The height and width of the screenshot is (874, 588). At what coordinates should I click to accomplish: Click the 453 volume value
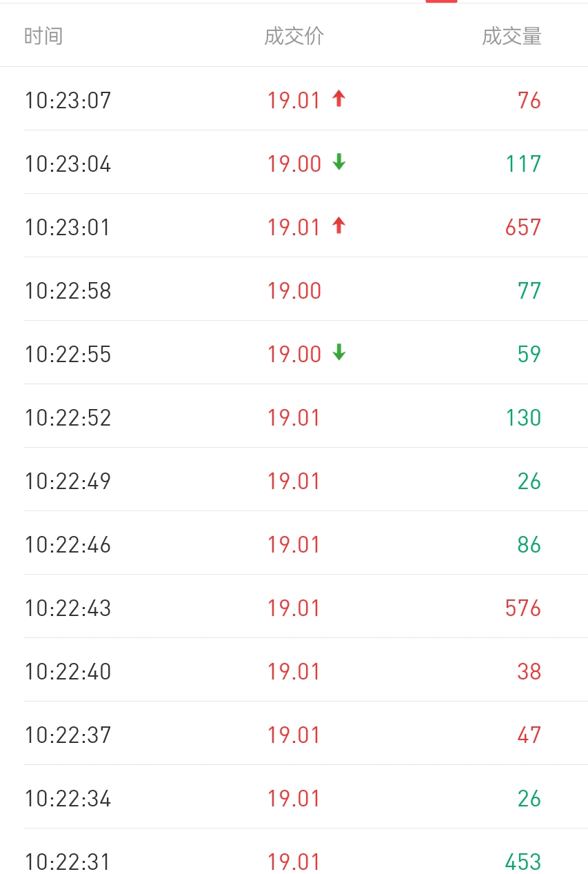click(x=523, y=862)
